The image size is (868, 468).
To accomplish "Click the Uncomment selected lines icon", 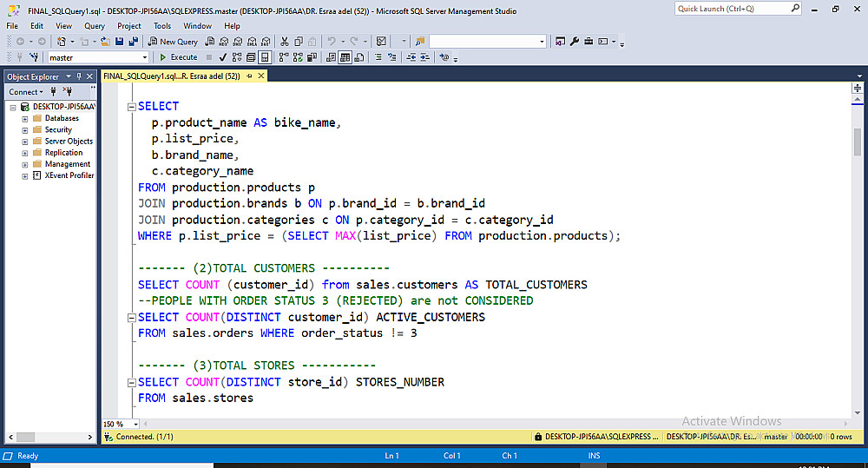I will [392, 57].
